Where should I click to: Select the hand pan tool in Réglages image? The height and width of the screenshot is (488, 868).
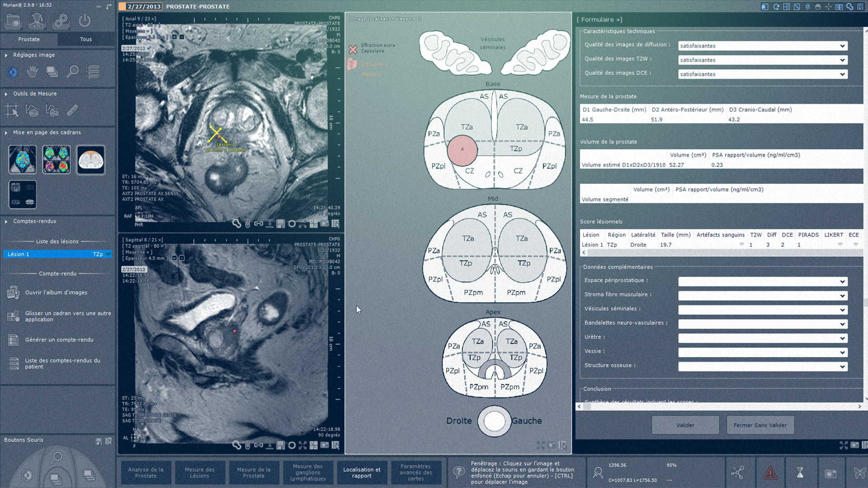[x=32, y=71]
